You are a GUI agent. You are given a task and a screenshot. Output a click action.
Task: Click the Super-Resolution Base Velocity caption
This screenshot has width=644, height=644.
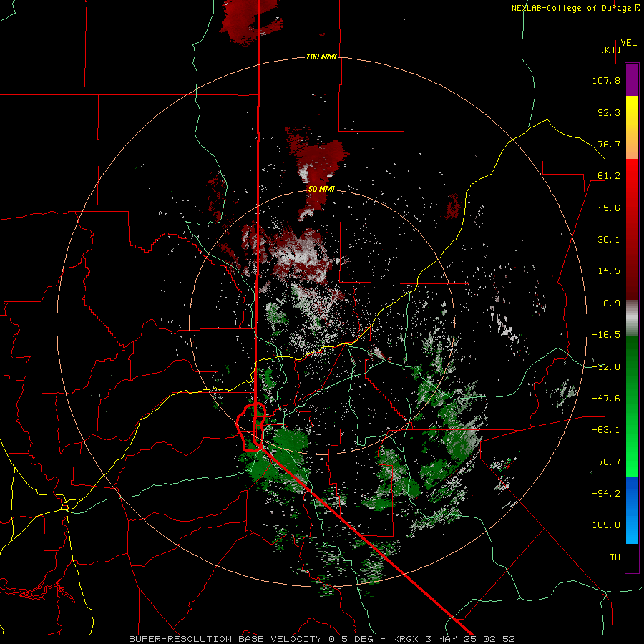coord(321,639)
